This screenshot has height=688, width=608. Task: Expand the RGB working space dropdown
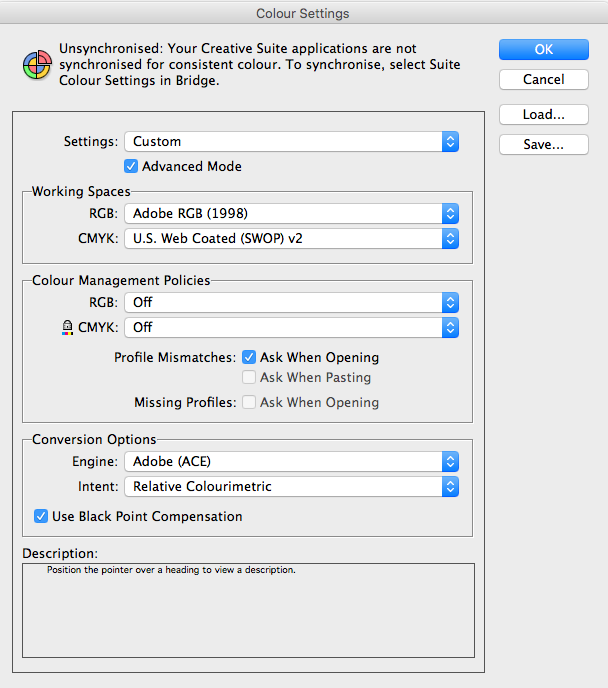pyautogui.click(x=291, y=214)
